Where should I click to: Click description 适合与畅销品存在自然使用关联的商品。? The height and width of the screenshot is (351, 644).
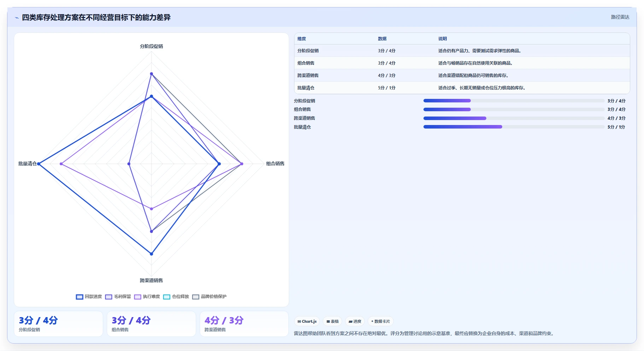pyautogui.click(x=476, y=63)
